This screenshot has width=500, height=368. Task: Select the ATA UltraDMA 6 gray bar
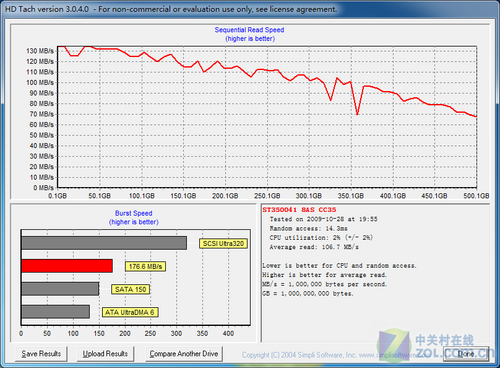(56, 312)
